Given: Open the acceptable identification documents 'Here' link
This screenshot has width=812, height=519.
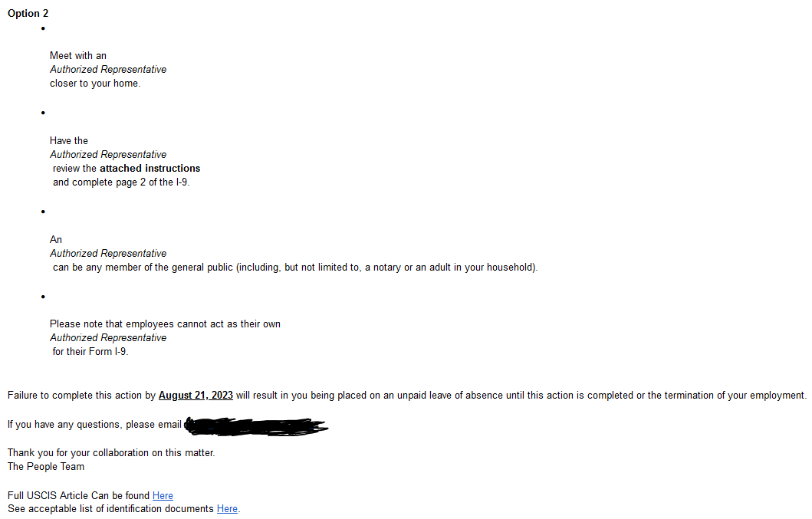Looking at the screenshot, I should 227,508.
